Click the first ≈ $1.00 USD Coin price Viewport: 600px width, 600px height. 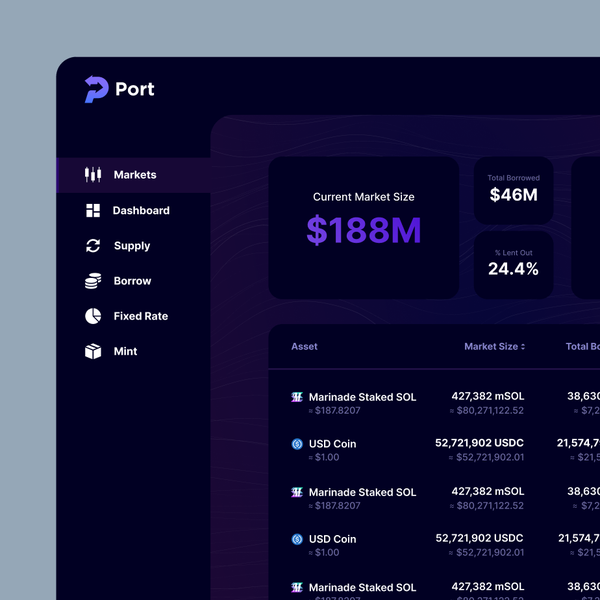[324, 457]
